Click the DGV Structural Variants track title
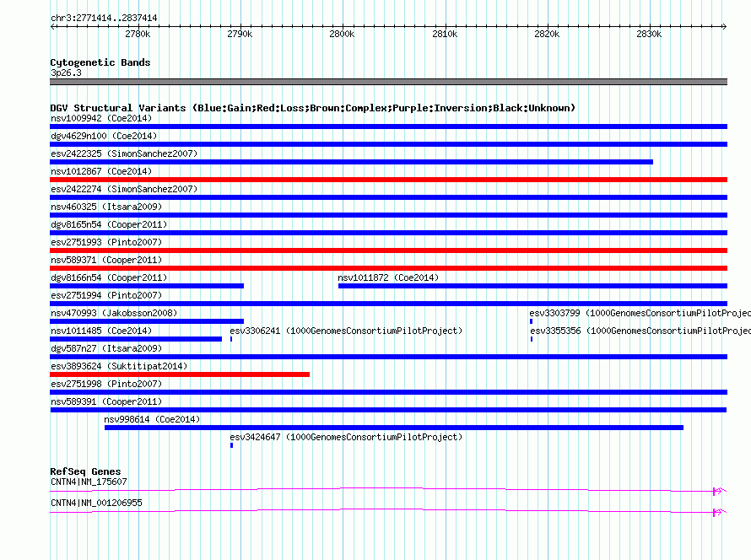Viewport: 751px width, 560px height. pyautogui.click(x=312, y=108)
